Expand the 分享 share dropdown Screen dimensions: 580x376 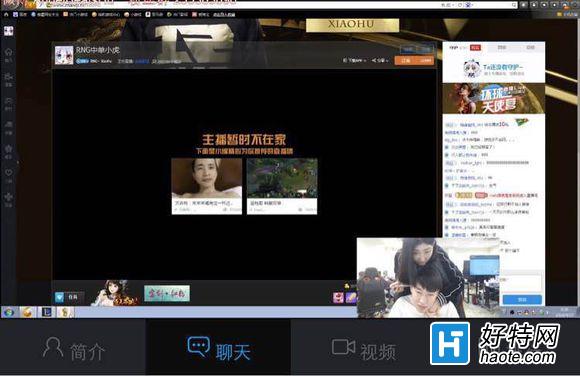pos(380,60)
